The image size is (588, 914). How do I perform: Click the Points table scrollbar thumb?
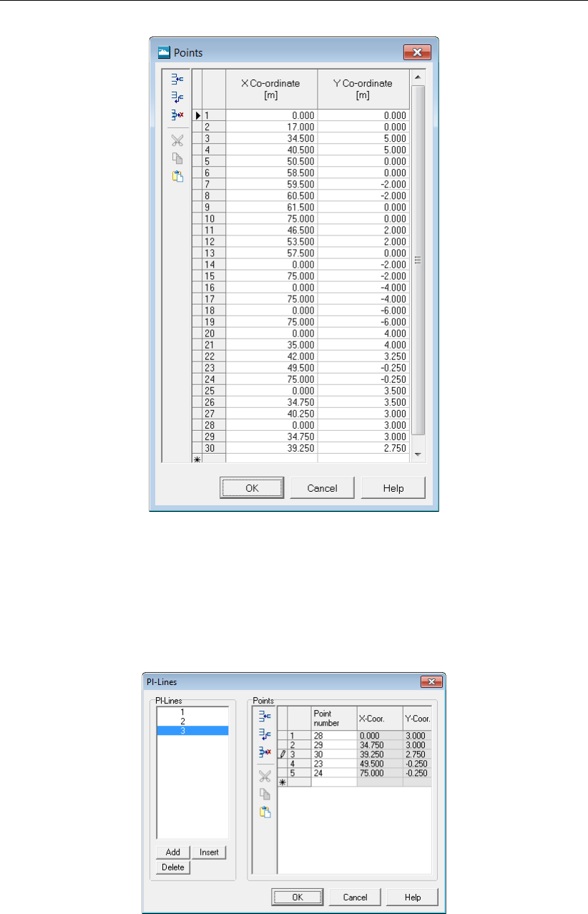coord(418,260)
